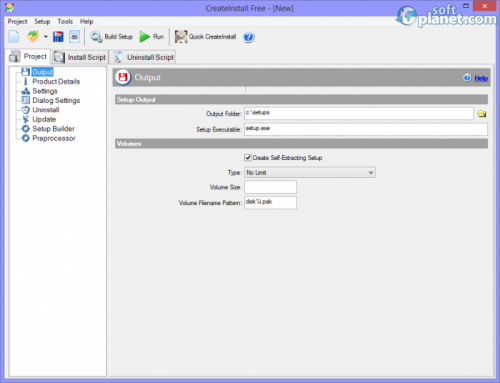Save project with the floppy disk icon
500x383 pixels.
[x=58, y=37]
